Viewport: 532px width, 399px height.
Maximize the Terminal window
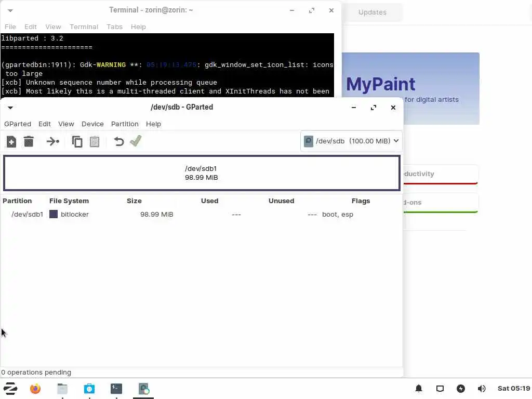tap(312, 10)
